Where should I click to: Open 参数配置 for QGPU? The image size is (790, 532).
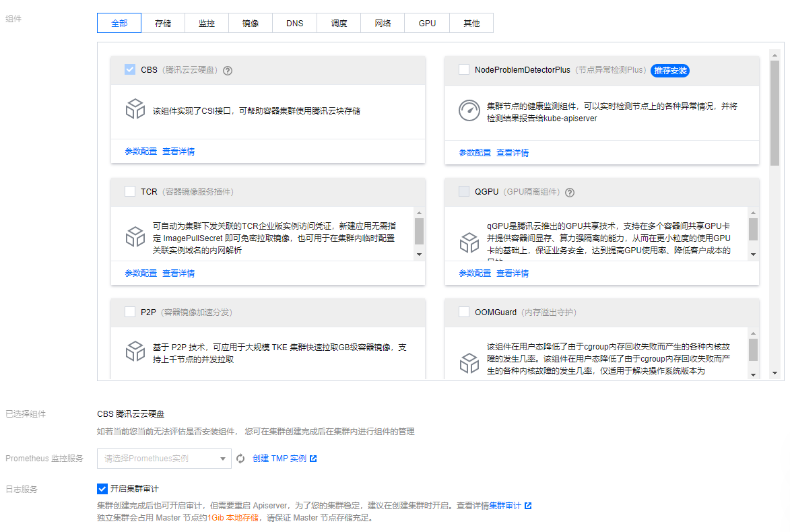[475, 273]
